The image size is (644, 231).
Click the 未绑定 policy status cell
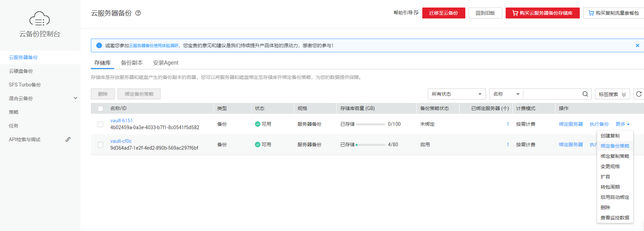click(x=427, y=124)
